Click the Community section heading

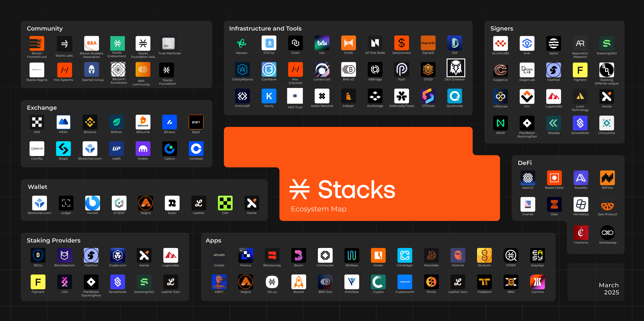45,29
